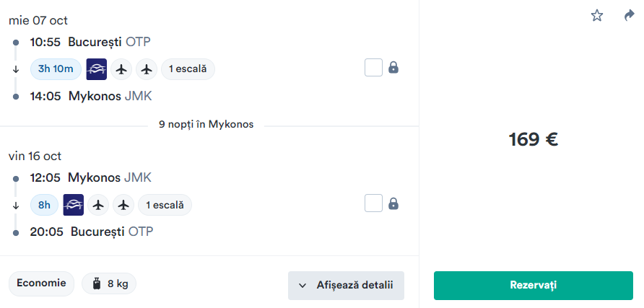This screenshot has height=308, width=644.
Task: Click first plane icon on outbound flight
Action: pos(122,69)
